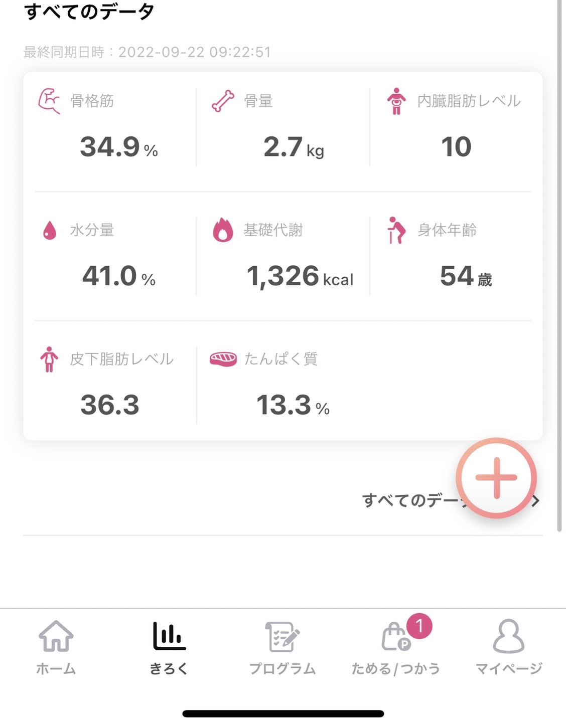Tap the protein (たんぱく質) meat icon
566x728 pixels.
(223, 359)
